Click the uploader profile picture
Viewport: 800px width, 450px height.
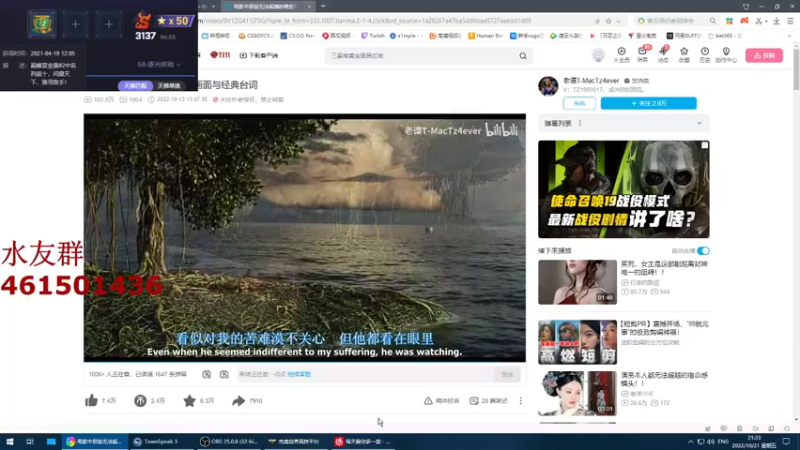tap(548, 86)
